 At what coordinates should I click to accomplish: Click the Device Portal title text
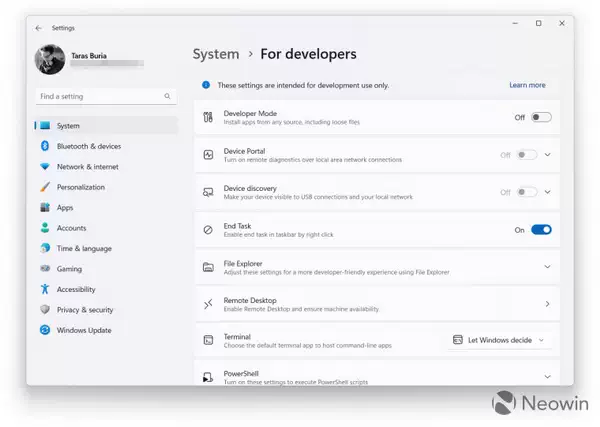244,151
